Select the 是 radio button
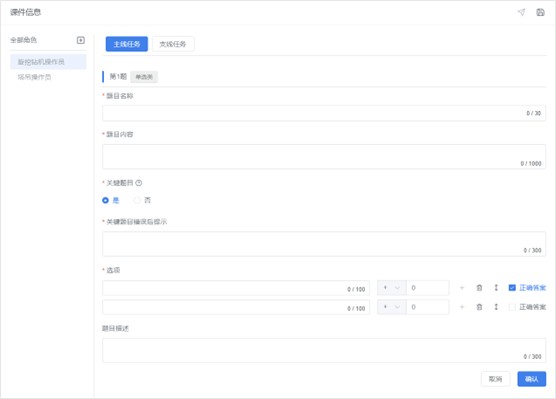 pyautogui.click(x=105, y=200)
